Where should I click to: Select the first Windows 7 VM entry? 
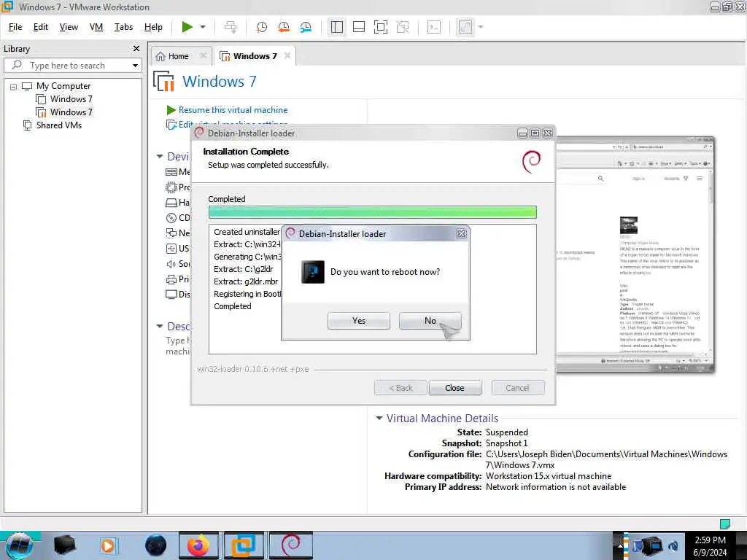(71, 99)
